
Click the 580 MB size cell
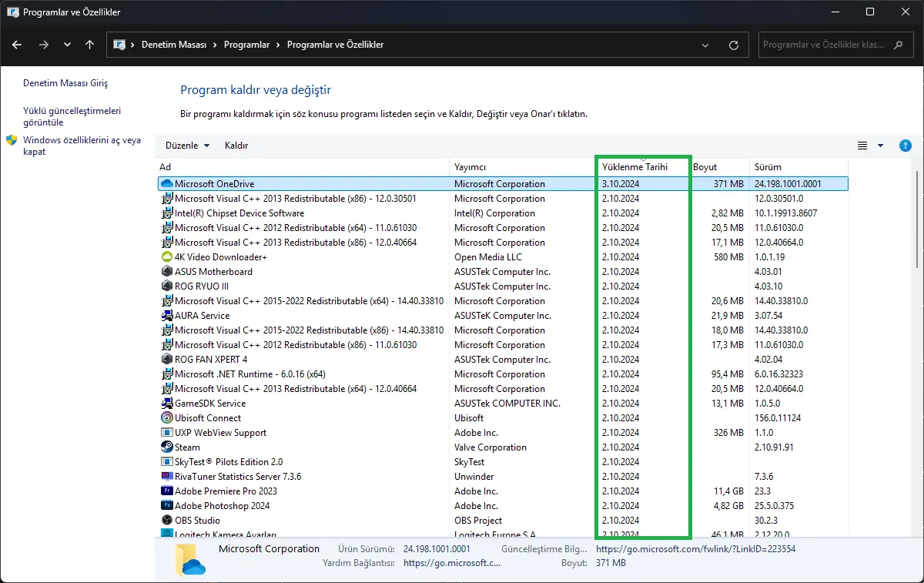coord(728,257)
